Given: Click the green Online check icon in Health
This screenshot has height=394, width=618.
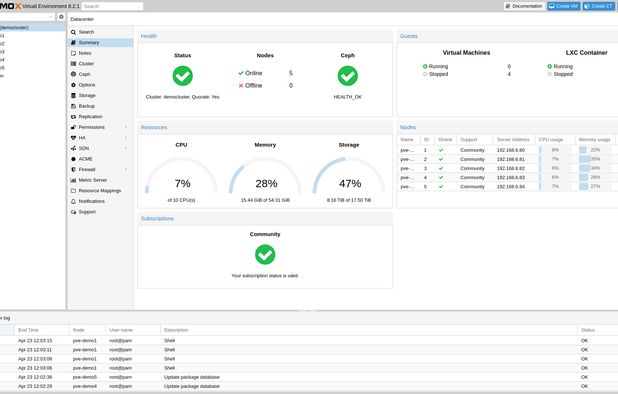Looking at the screenshot, I should tap(241, 73).
